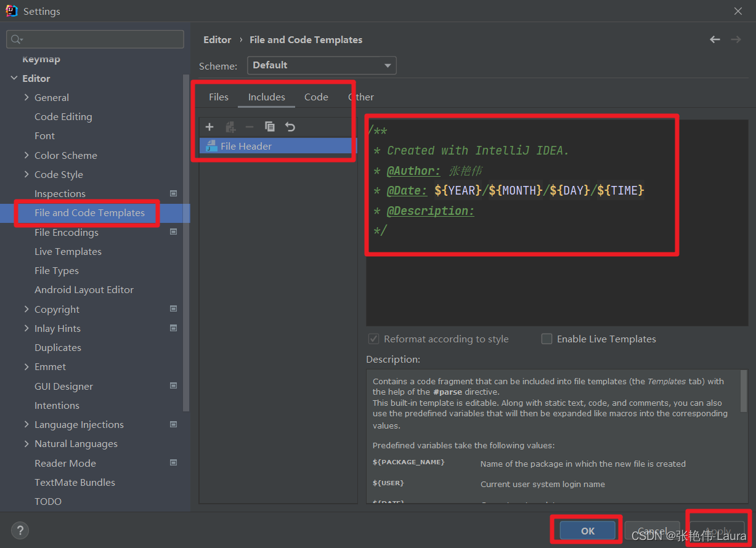Click the settings tree vertical scrollbar

click(187, 243)
